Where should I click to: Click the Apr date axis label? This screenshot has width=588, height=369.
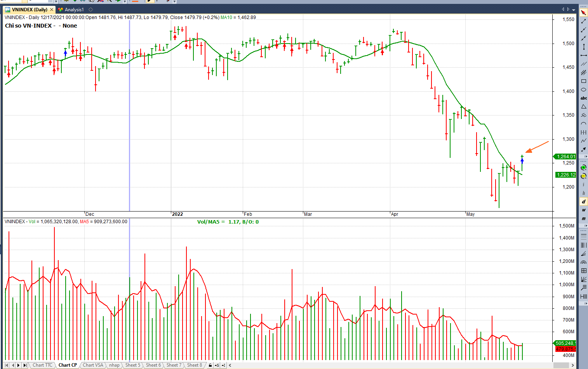click(395, 214)
